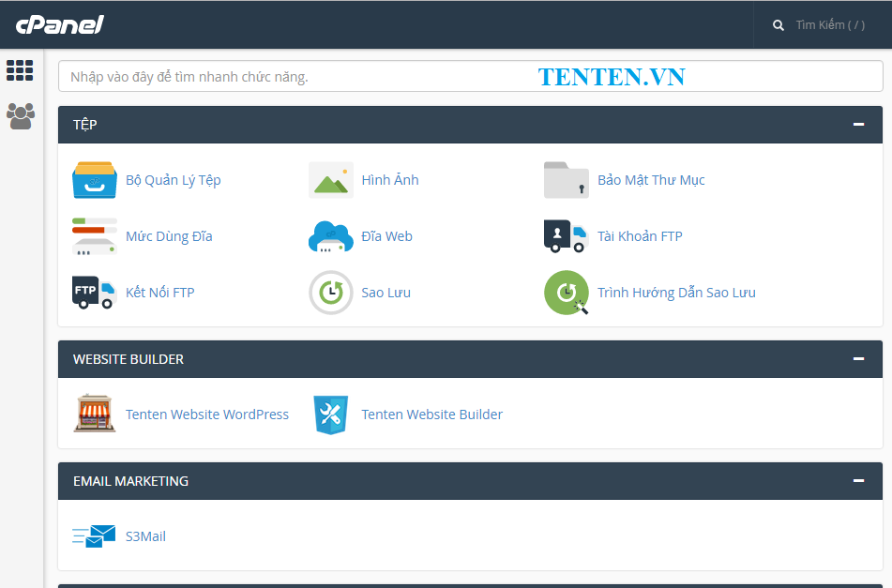Open the S3Mail link
892x588 pixels.
point(145,536)
